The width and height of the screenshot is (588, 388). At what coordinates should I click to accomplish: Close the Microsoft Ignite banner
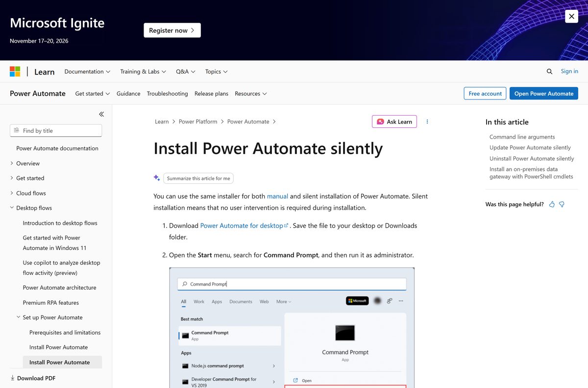(571, 16)
